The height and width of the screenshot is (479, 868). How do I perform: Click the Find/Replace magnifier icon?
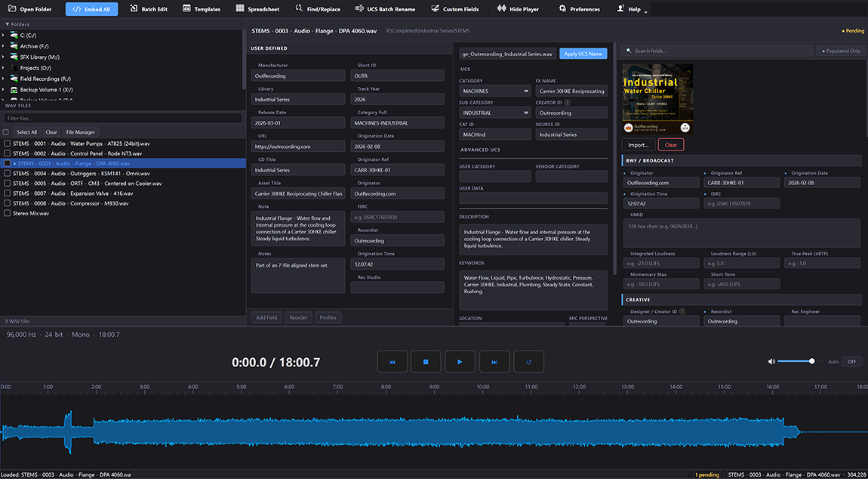[x=299, y=8]
